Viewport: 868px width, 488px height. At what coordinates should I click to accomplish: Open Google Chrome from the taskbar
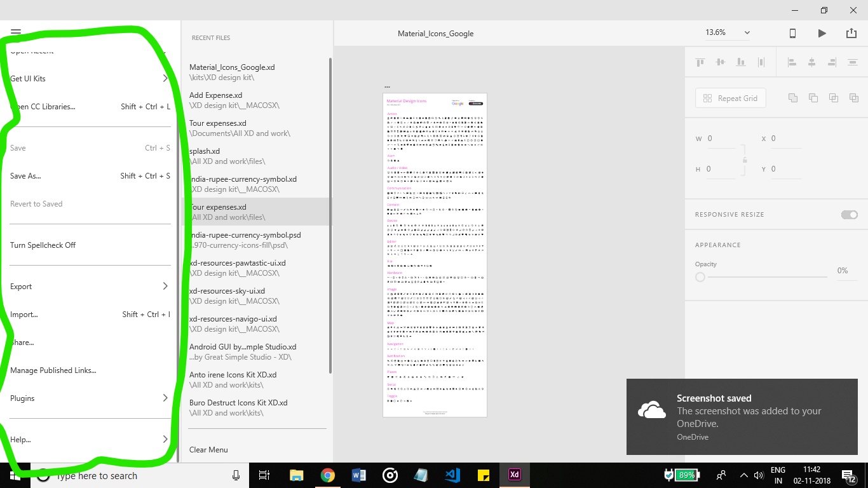coord(327,475)
